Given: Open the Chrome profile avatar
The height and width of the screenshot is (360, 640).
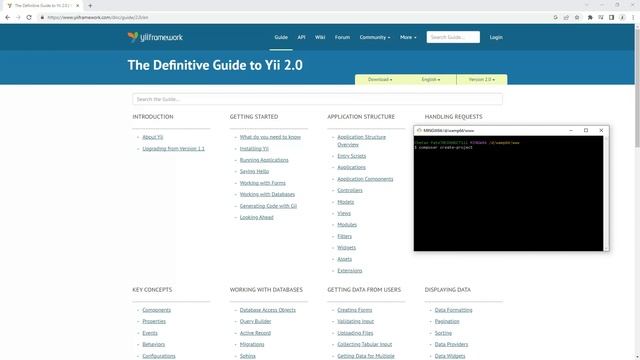Looking at the screenshot, I should coord(622,18).
